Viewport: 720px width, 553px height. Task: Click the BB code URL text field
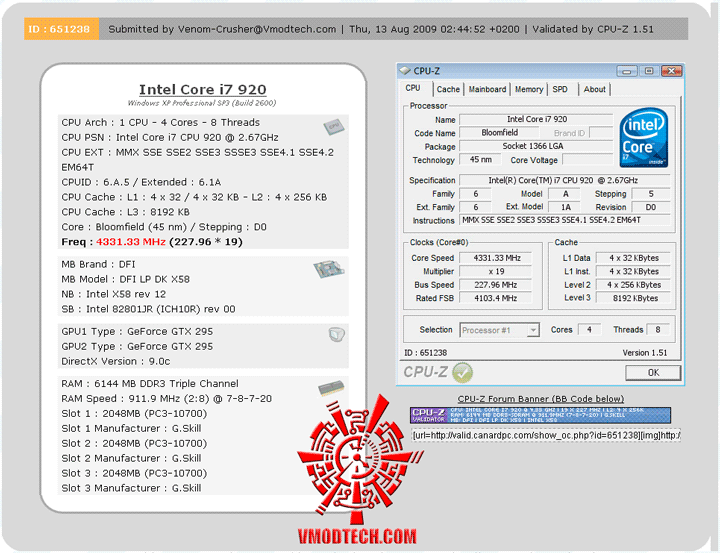pos(546,435)
